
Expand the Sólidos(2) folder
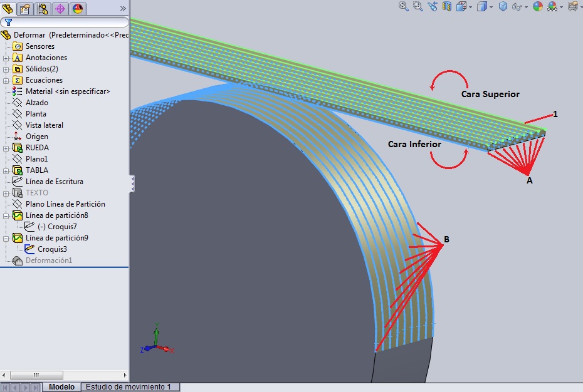6,69
